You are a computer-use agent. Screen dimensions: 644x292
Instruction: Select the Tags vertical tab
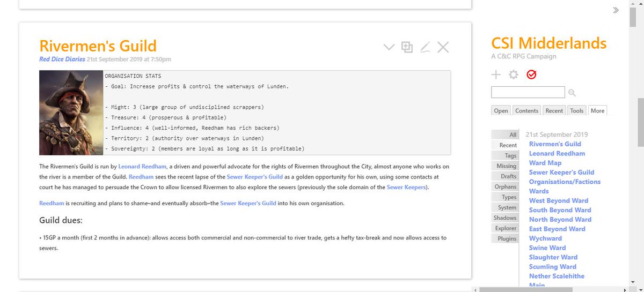pyautogui.click(x=505, y=155)
